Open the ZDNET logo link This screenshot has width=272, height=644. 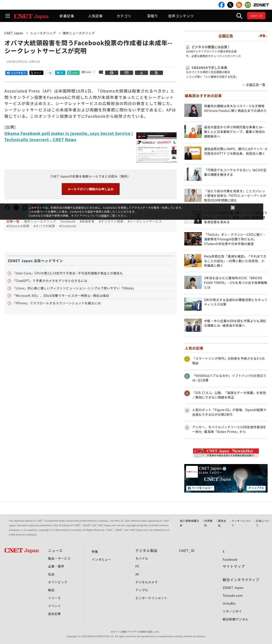(261, 5)
